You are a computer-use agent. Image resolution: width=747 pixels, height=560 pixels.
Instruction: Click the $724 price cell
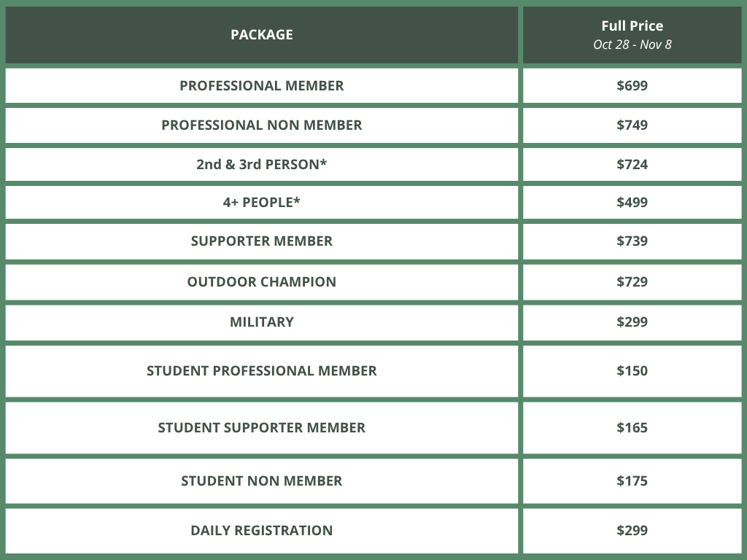[x=632, y=164]
